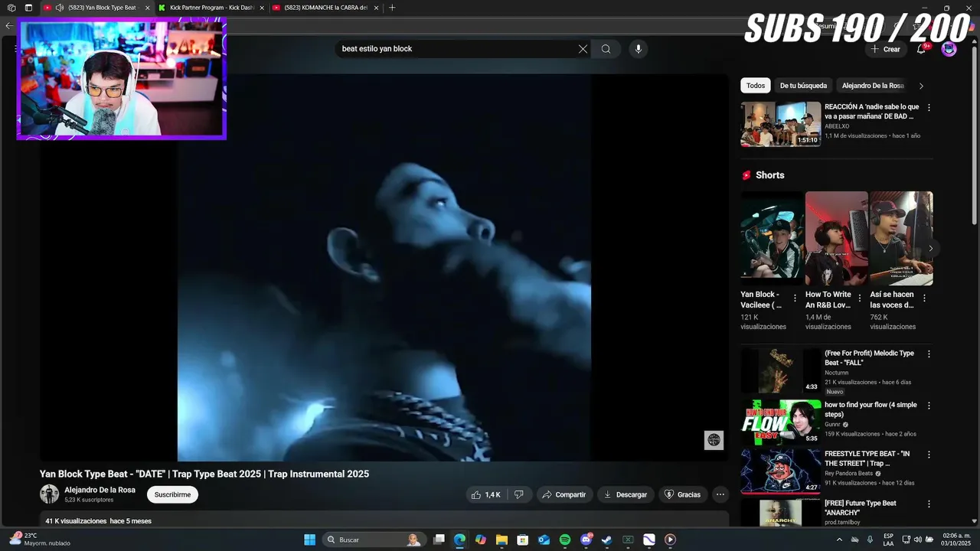Click the Crear button
This screenshot has width=980, height=551.
(886, 49)
